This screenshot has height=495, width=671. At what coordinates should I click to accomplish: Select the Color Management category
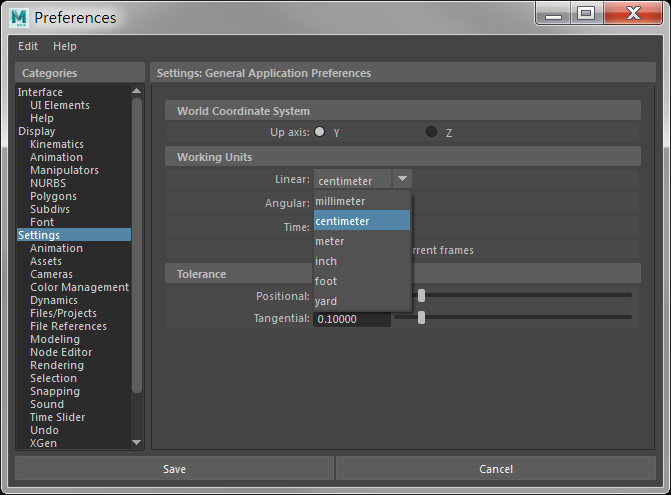(x=80, y=287)
